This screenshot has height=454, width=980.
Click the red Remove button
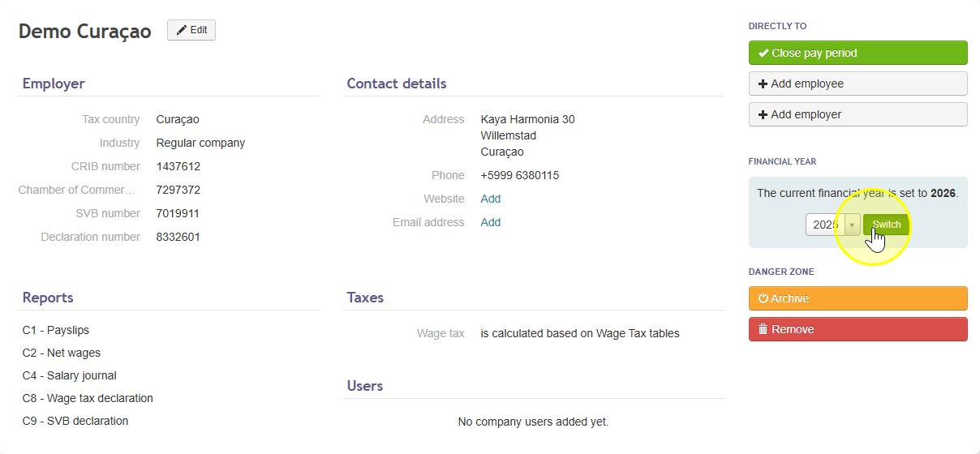tap(858, 329)
